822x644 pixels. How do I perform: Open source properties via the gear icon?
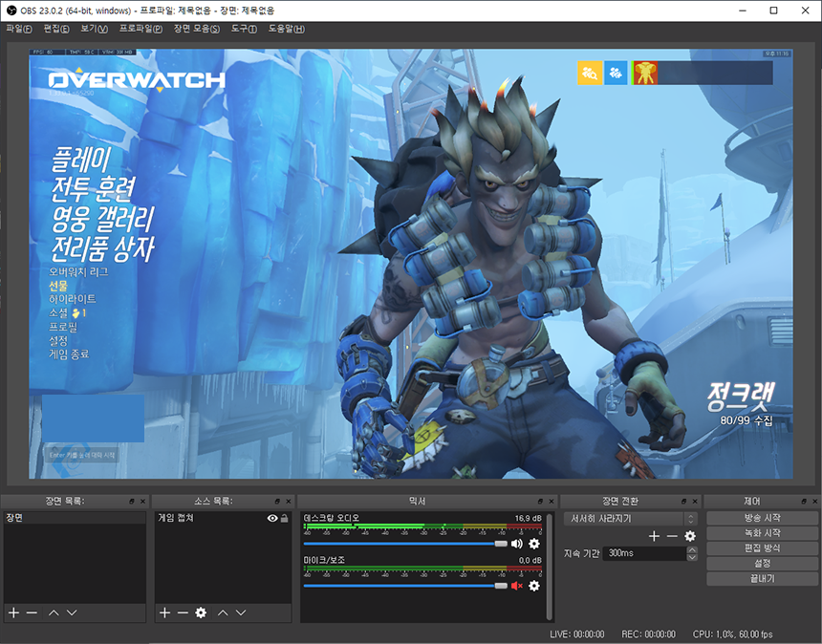pos(201,612)
